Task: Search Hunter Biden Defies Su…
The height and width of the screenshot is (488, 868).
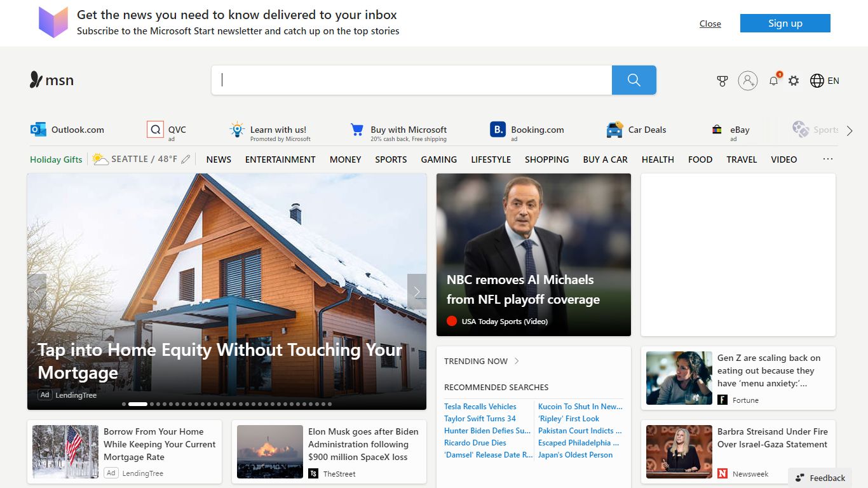Action: (487, 431)
